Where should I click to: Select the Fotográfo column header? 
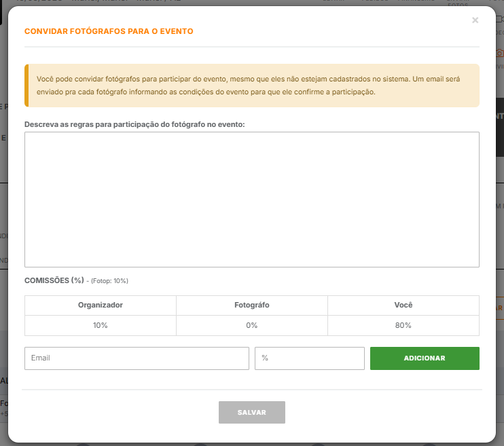(x=251, y=305)
